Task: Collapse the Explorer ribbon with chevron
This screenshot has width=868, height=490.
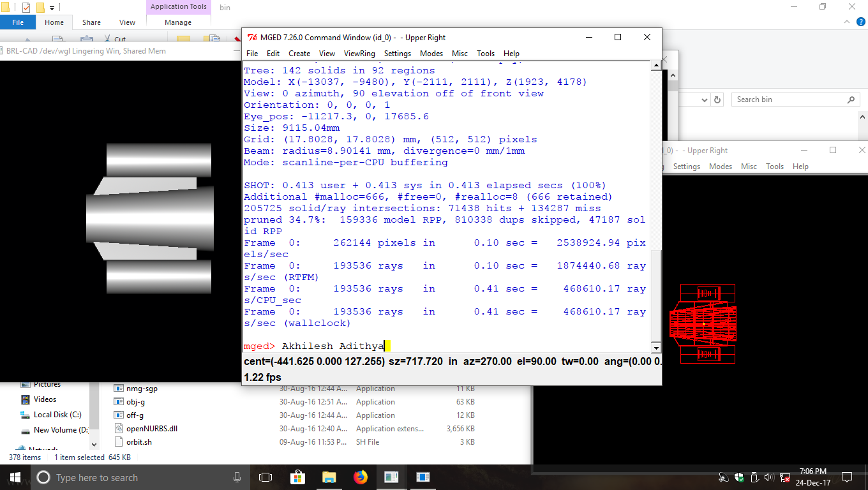Action: (x=846, y=22)
